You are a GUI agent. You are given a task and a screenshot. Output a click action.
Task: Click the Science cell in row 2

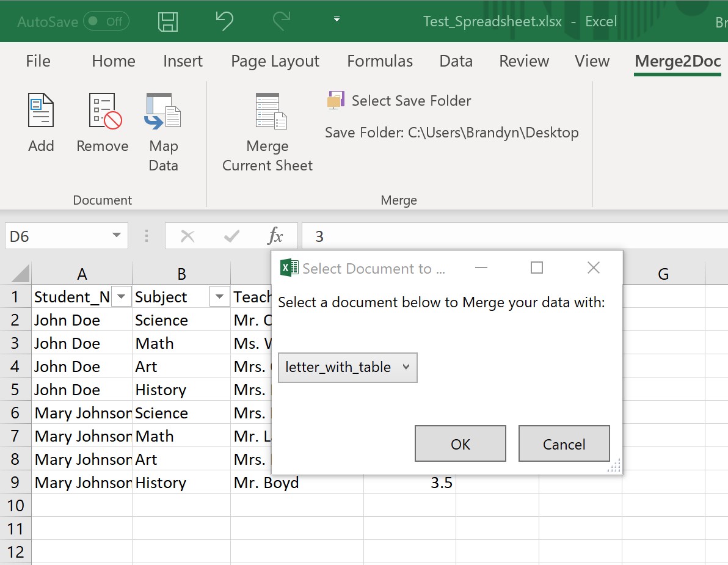tap(181, 320)
